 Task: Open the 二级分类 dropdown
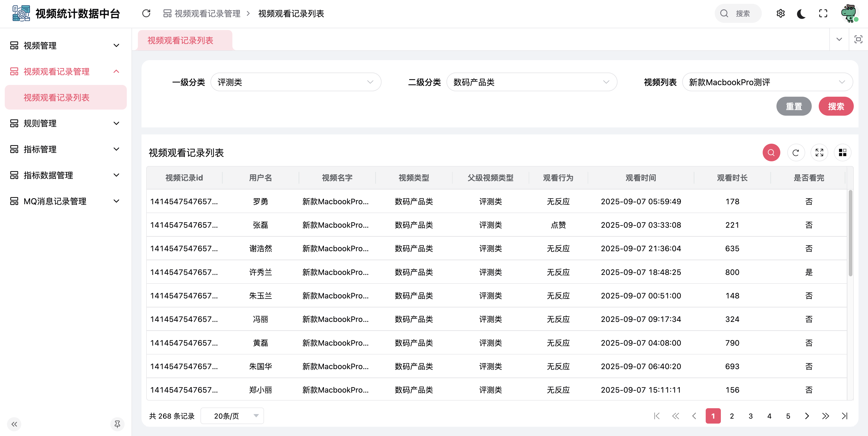pos(531,82)
